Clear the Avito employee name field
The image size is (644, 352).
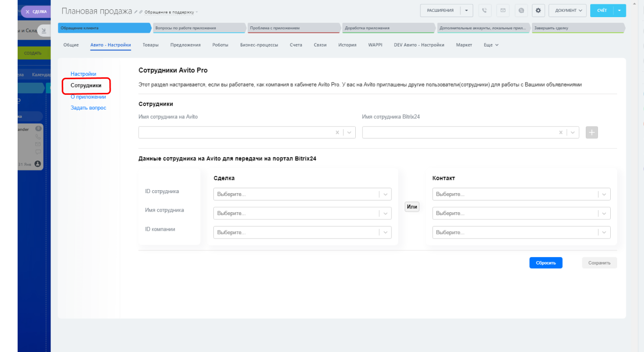coord(337,132)
